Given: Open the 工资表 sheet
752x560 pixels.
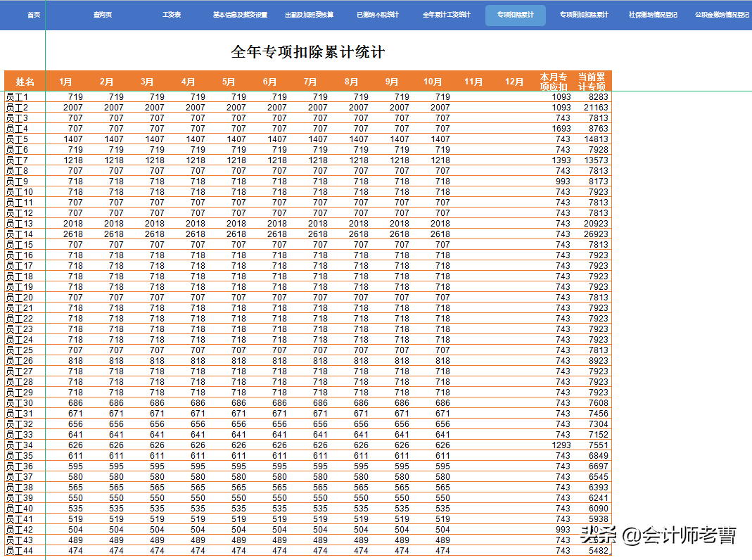Looking at the screenshot, I should [x=171, y=13].
